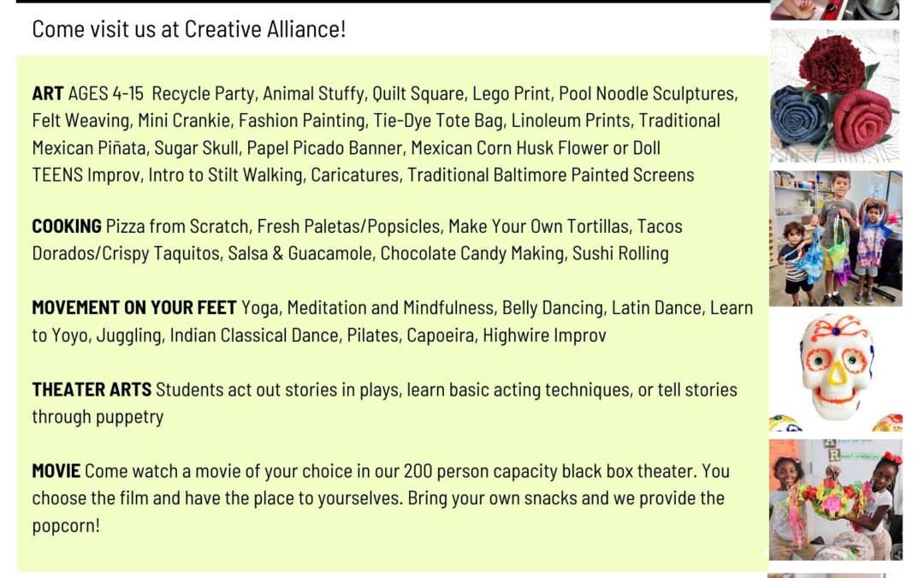Click the THEATER ARTS heading
Viewport: 924px width, 578px height.
[92, 390]
